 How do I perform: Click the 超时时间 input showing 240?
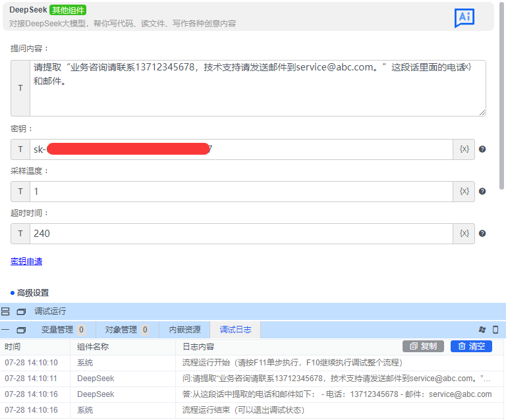pos(241,233)
